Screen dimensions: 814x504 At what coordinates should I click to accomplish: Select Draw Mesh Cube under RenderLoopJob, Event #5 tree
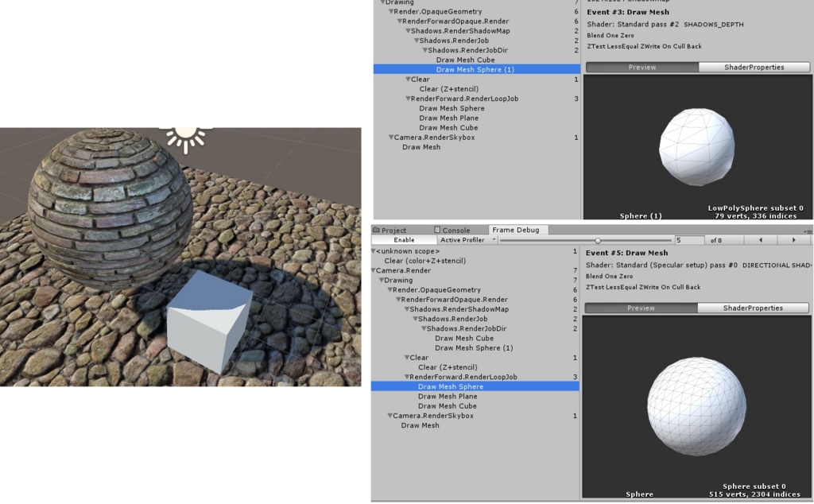point(447,406)
